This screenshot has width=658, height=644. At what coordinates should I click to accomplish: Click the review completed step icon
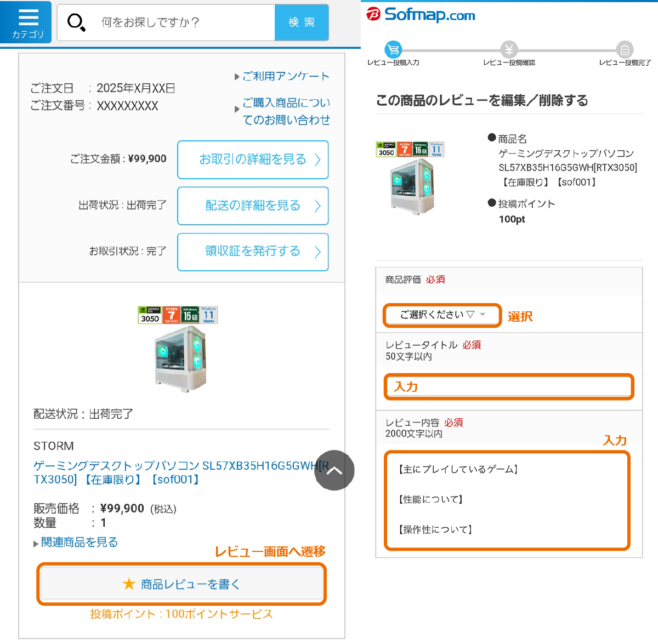(x=625, y=50)
